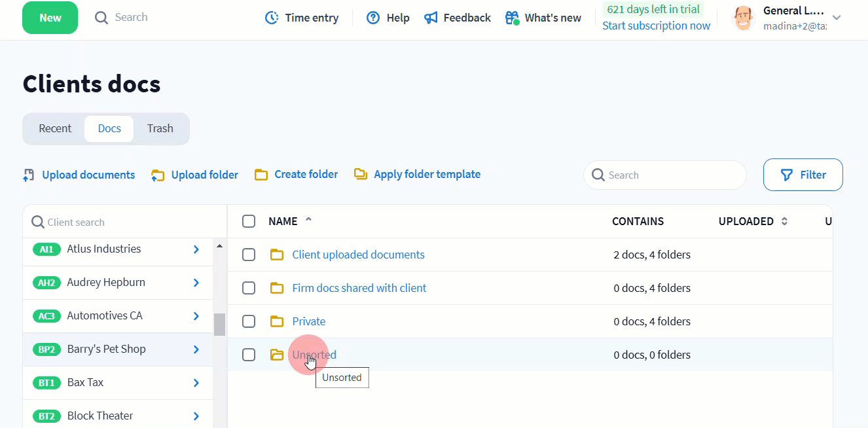This screenshot has width=868, height=428.
Task: Click the client list scrollbar thumb
Action: point(219,324)
